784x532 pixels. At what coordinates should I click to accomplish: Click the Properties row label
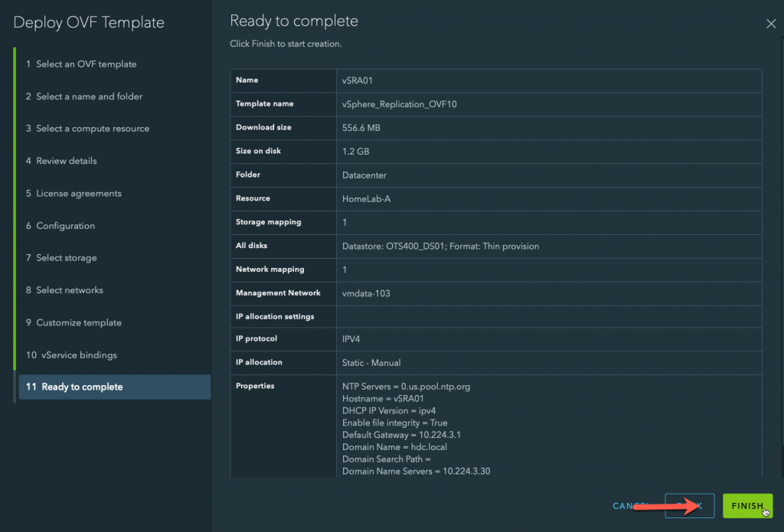pos(255,386)
